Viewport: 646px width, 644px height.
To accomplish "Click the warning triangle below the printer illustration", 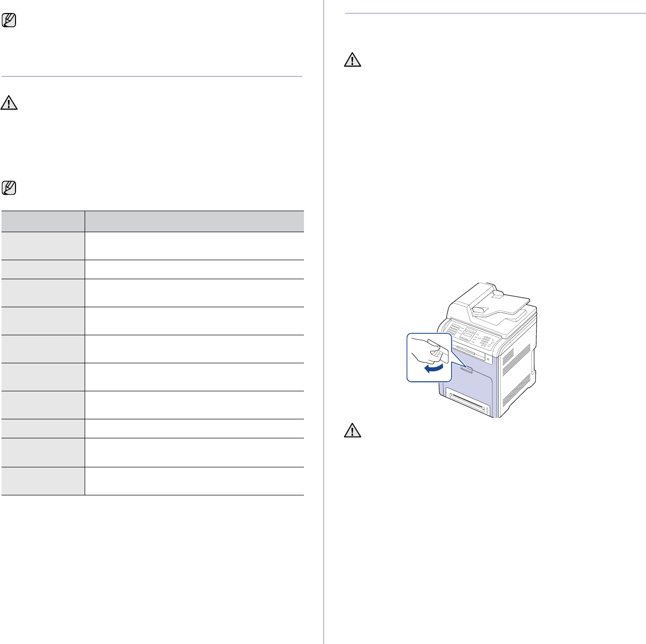I will point(353,432).
